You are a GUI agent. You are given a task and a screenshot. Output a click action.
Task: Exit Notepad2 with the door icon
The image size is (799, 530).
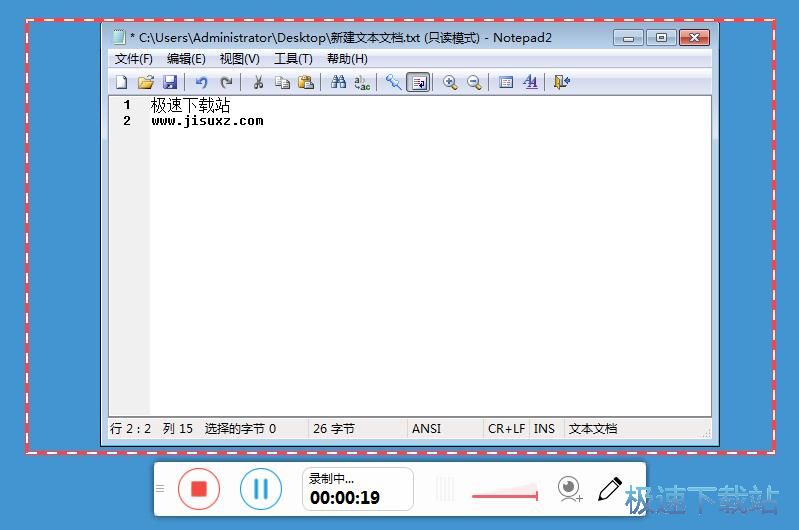click(x=562, y=82)
